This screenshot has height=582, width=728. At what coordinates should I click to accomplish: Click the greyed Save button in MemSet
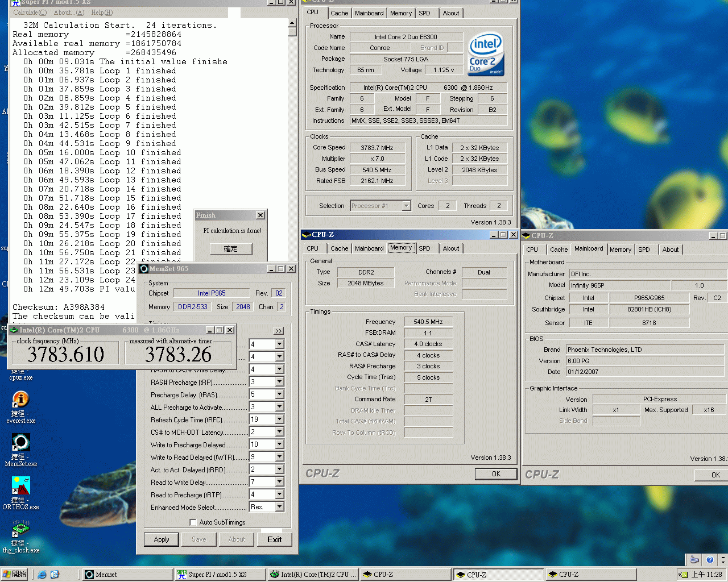[199, 539]
